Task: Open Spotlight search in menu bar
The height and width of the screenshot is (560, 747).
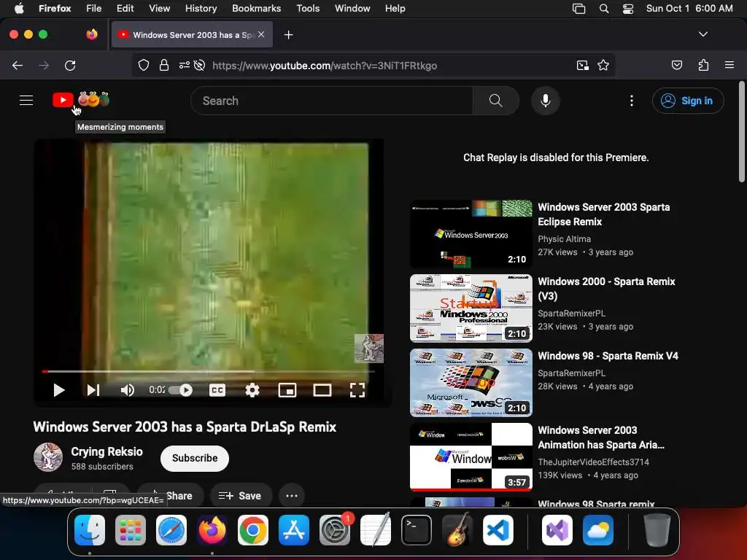Action: pos(603,8)
